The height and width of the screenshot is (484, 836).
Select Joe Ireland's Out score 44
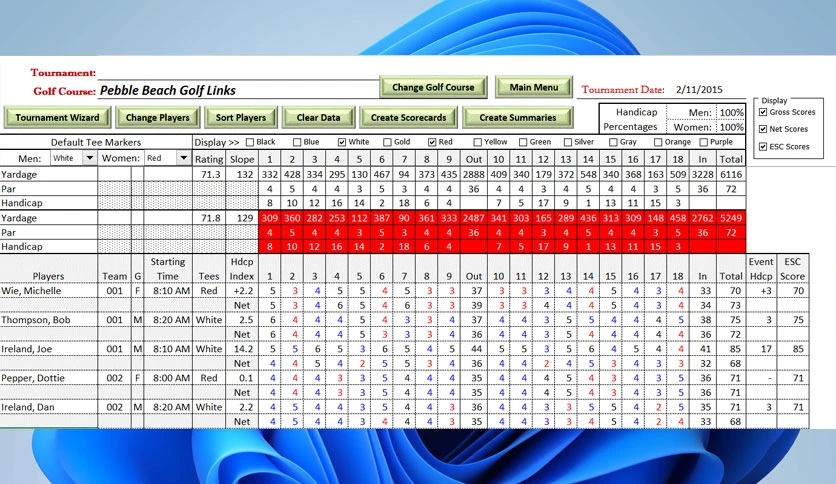(473, 349)
